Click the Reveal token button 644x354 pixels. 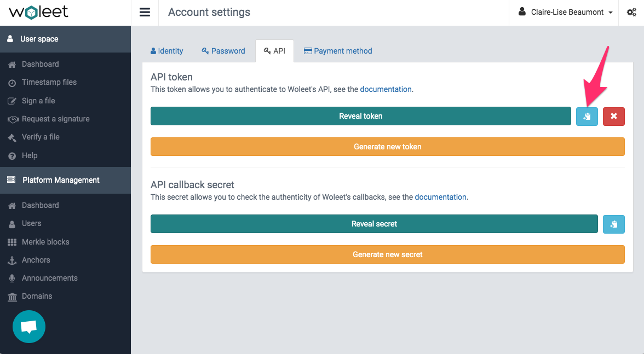pos(360,116)
